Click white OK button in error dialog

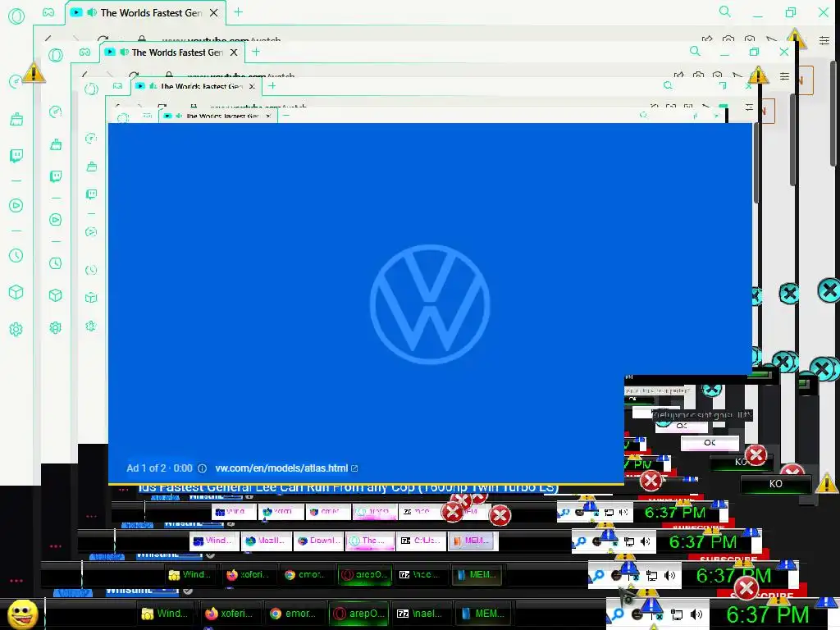[x=710, y=442]
